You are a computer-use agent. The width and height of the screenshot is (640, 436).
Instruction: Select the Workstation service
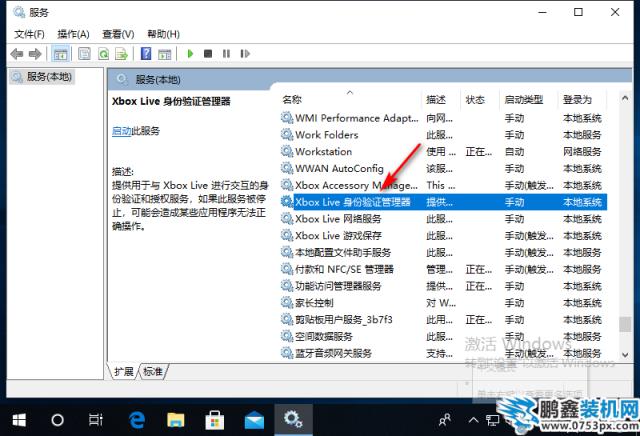pyautogui.click(x=444, y=151)
